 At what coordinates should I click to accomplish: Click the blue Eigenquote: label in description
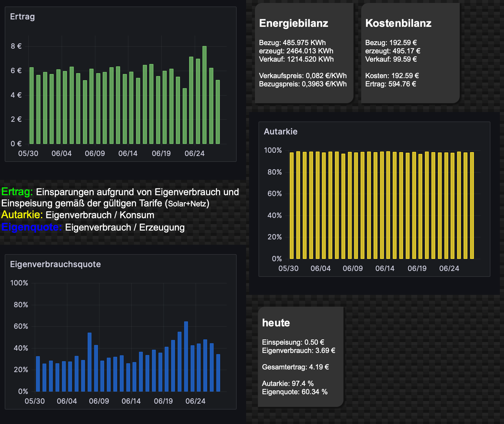point(31,227)
